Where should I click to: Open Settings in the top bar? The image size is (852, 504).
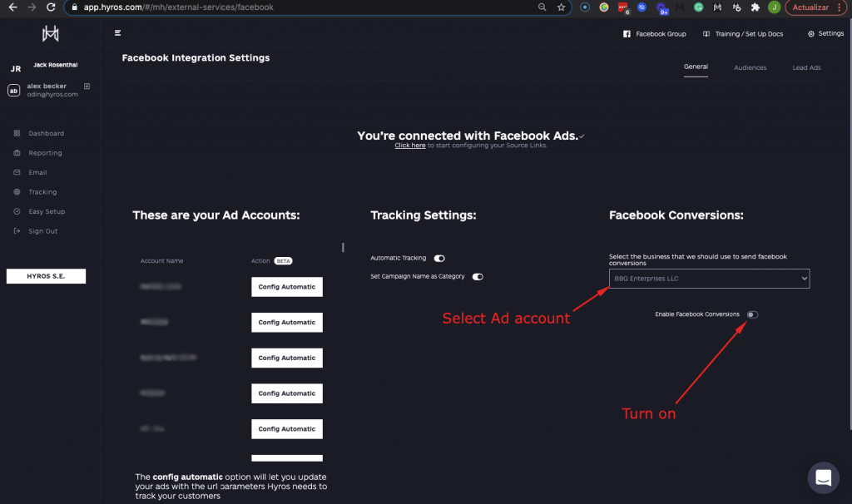(x=825, y=33)
